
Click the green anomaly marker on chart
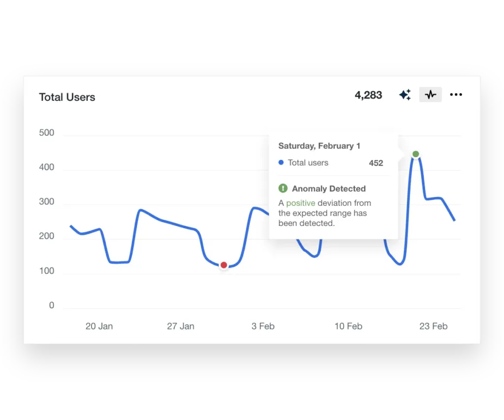point(416,154)
